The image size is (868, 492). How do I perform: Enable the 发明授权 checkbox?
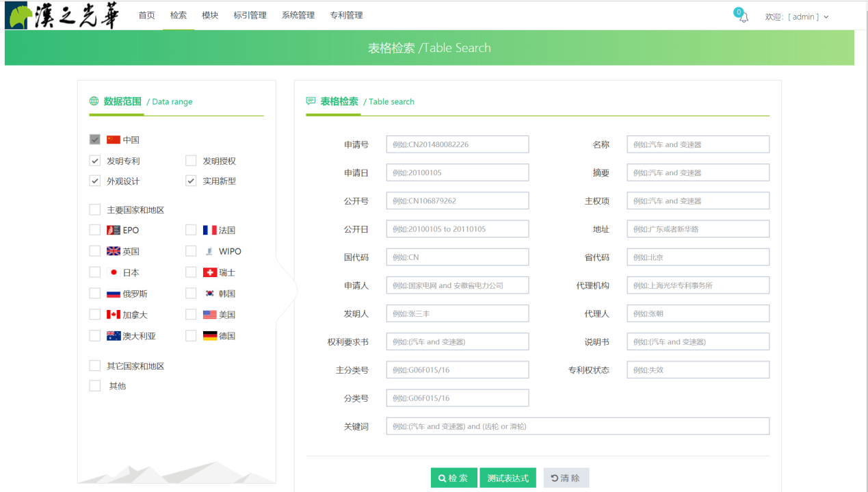(191, 161)
